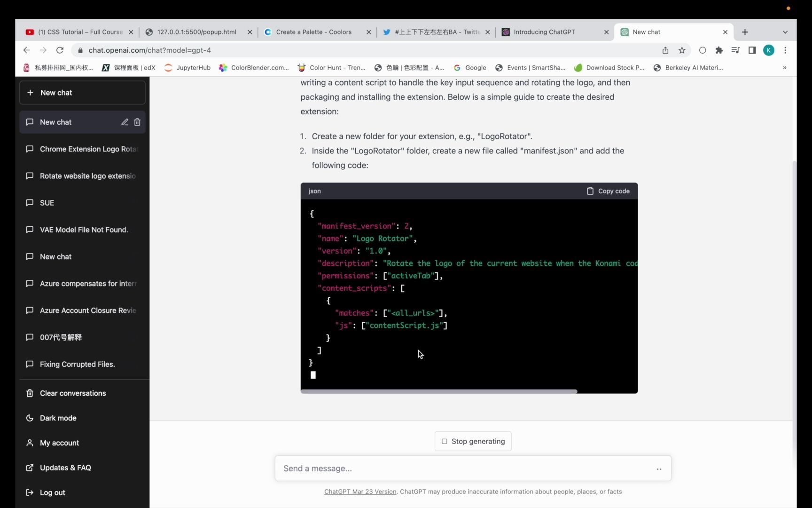Open the Extensions puzzle icon

pyautogui.click(x=719, y=50)
